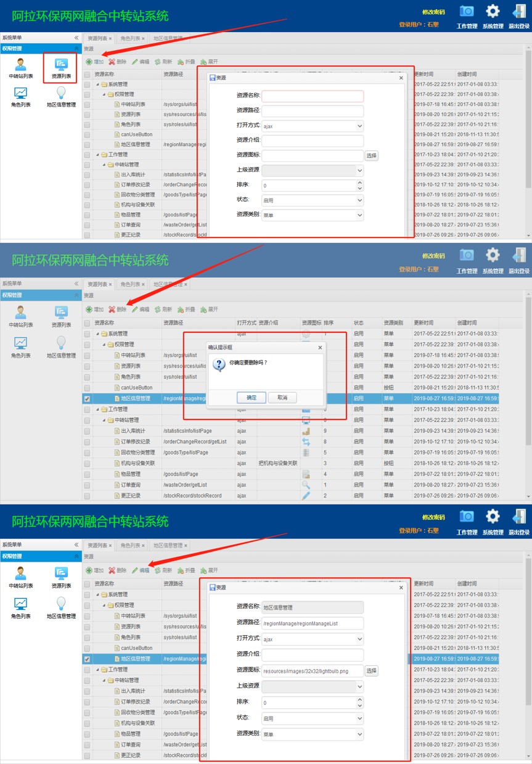532x764 pixels.
Task: Click 退出登录 icon in bottom screenshot header
Action: 519,516
